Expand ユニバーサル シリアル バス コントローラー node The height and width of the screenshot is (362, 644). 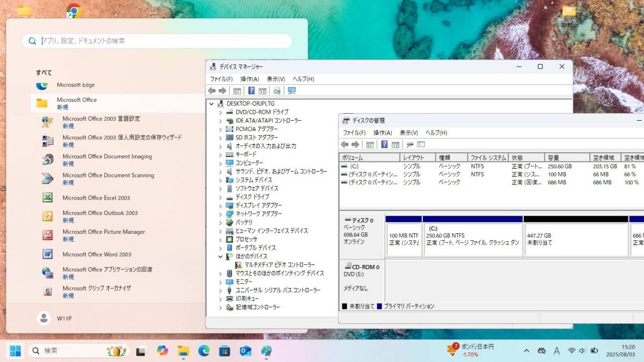point(220,290)
